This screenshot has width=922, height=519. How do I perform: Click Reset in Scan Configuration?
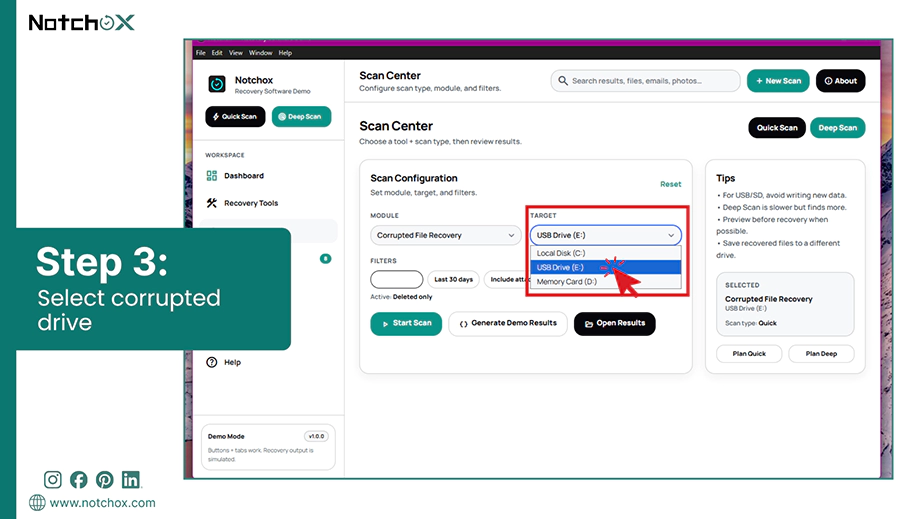(x=670, y=184)
